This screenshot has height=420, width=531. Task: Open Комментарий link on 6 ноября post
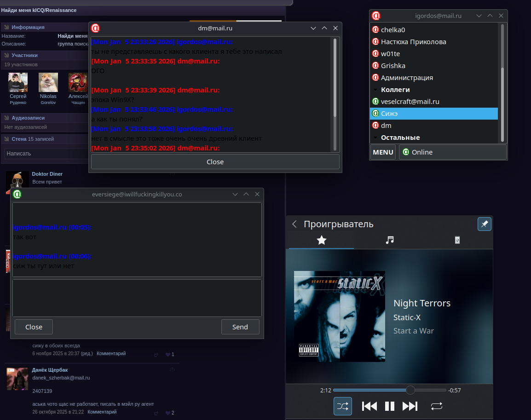click(x=111, y=353)
